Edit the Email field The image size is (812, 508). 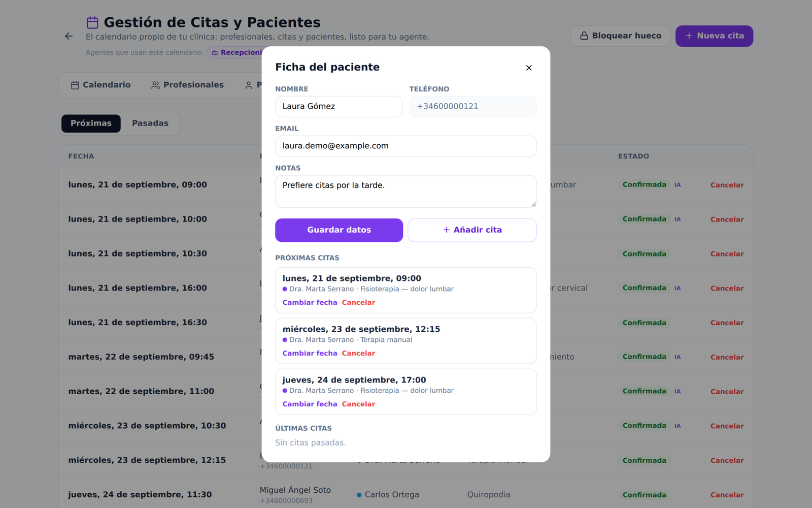coord(405,146)
